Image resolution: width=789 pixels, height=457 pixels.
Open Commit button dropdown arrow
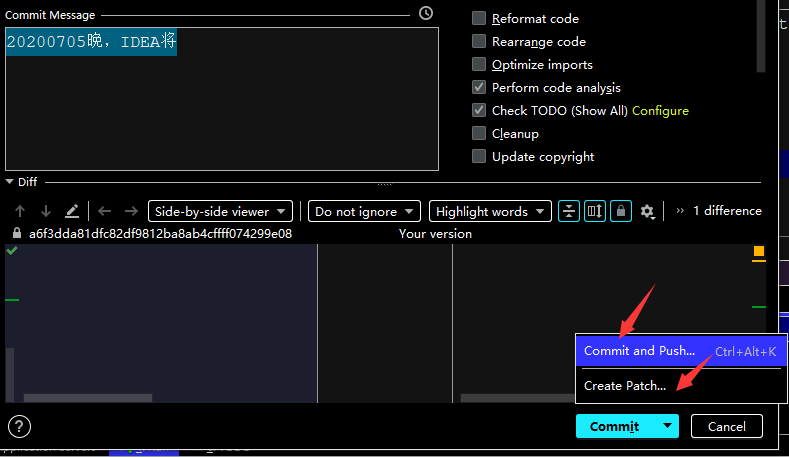coord(667,426)
